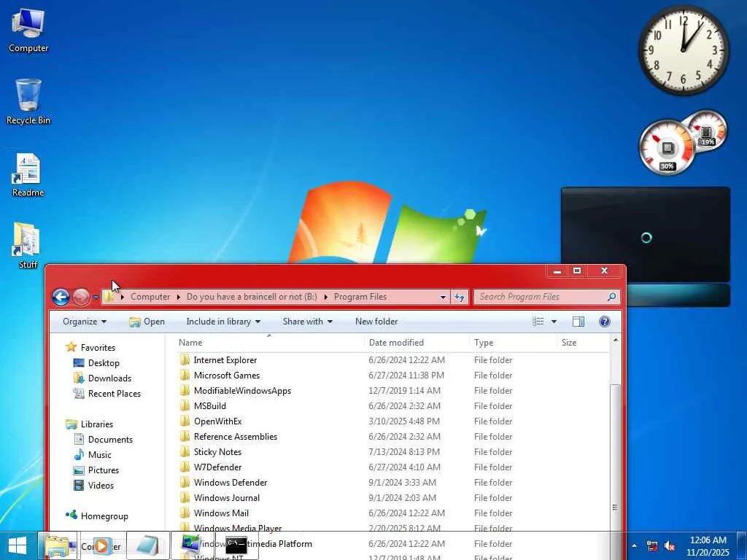
Task: Open the address bar history dropdown
Action: pos(443,297)
